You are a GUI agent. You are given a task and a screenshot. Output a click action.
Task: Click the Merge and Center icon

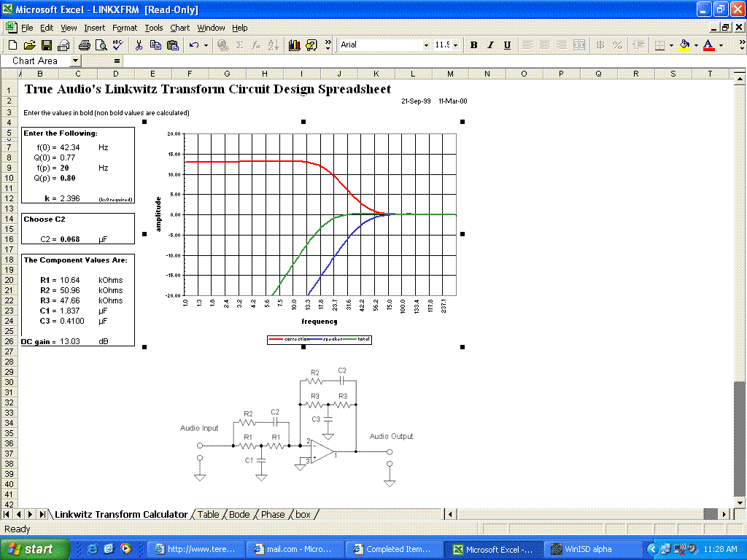(578, 44)
